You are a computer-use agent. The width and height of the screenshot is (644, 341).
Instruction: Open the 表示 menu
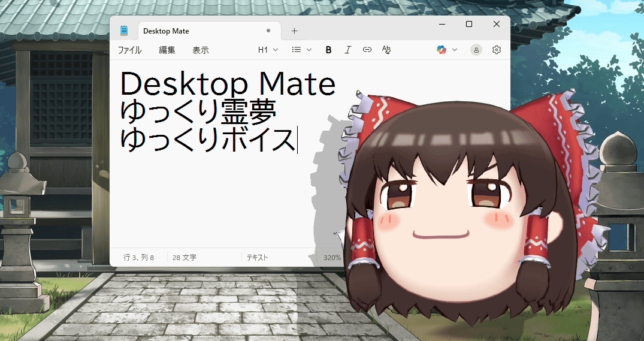pyautogui.click(x=201, y=50)
